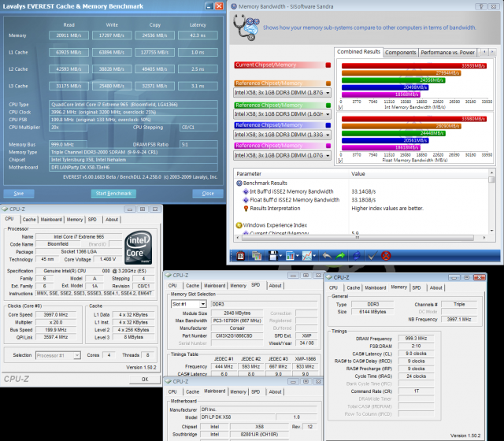The image size is (504, 441).
Task: Click the title bar icon of the CPU-Z SPD window
Action: (x=168, y=276)
